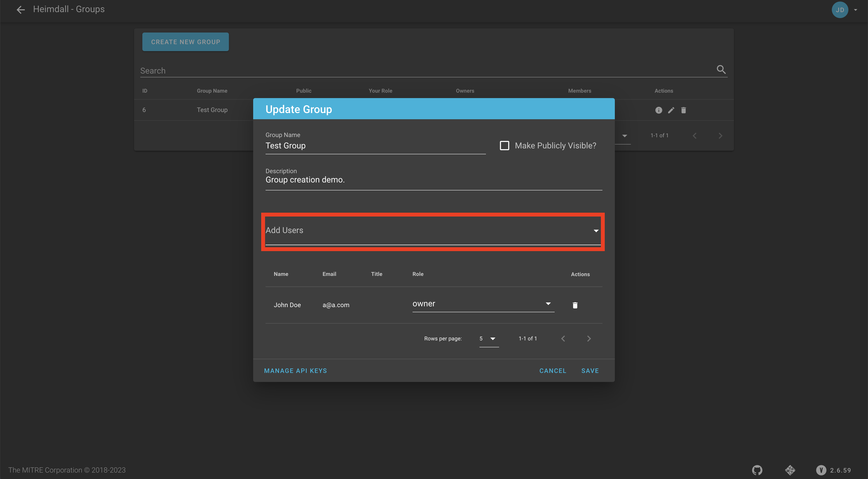Go to next page in the members table
Screen dimensions: 868x479
coord(589,339)
